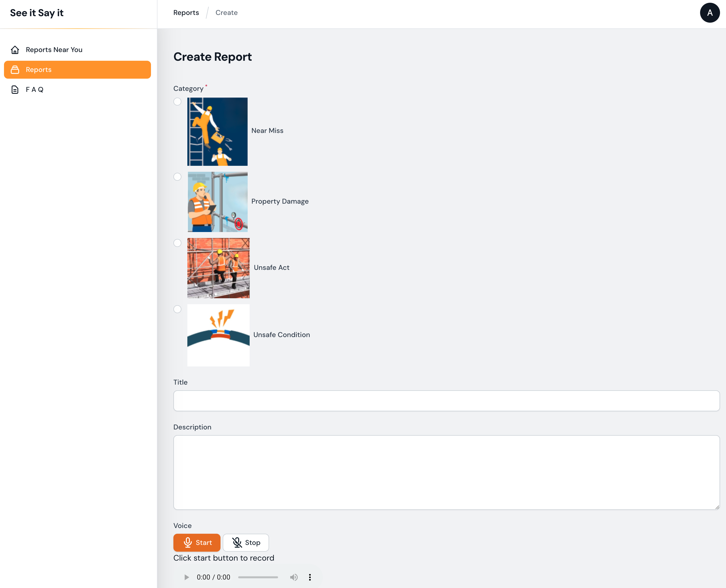726x588 pixels.
Task: Open the F A Q sidebar item
Action: (35, 89)
